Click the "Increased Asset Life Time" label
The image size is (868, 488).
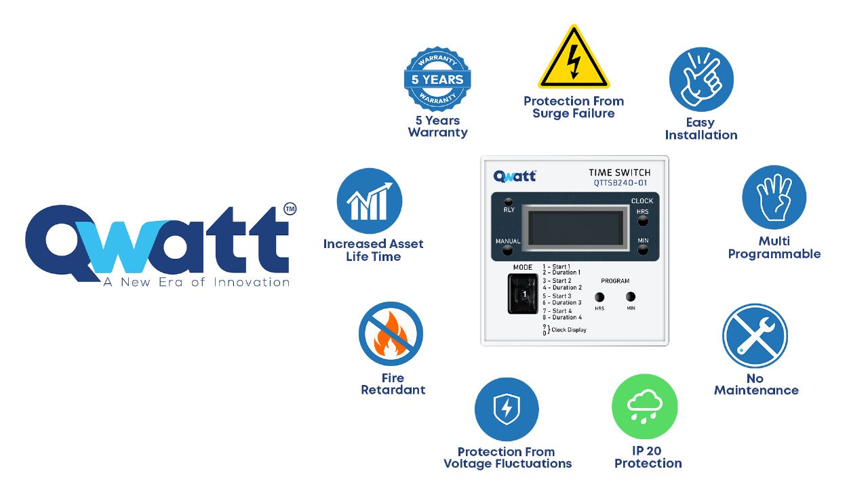click(x=373, y=250)
